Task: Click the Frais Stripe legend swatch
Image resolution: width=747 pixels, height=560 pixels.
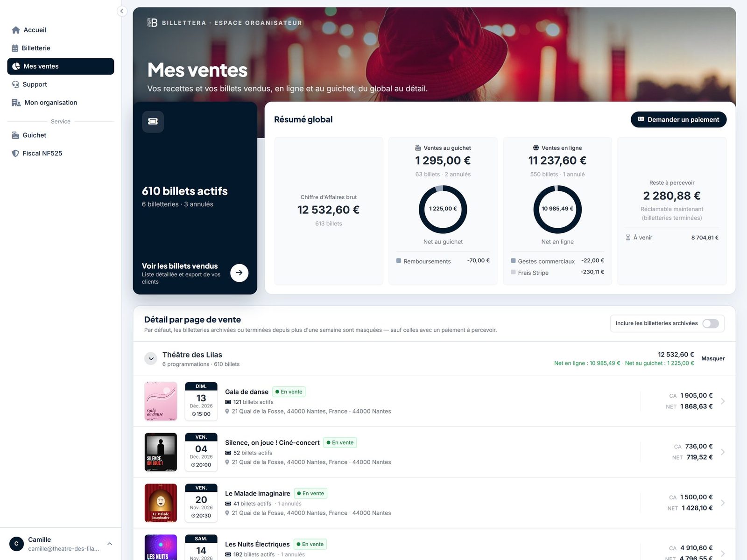Action: tap(513, 272)
